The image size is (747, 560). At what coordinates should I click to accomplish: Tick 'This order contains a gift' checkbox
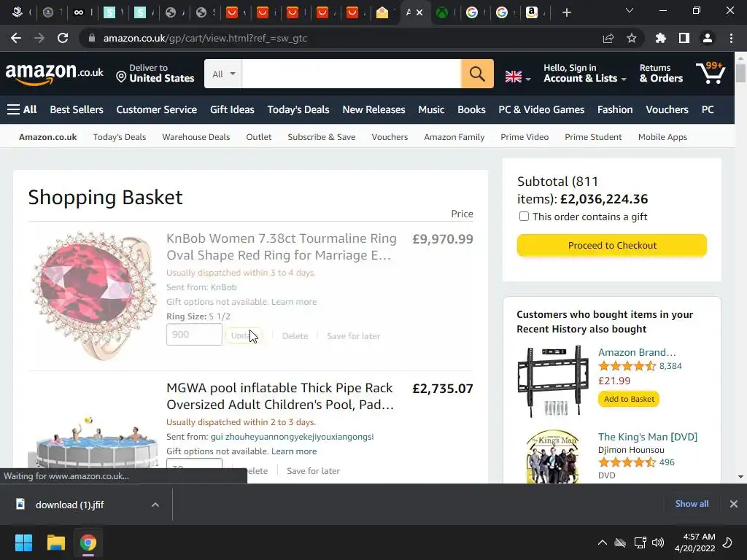point(524,217)
